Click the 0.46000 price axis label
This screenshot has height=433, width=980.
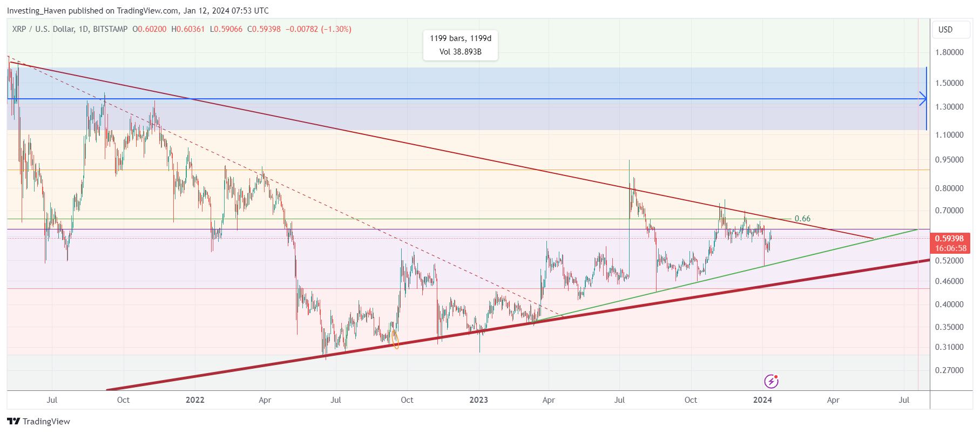pos(949,281)
